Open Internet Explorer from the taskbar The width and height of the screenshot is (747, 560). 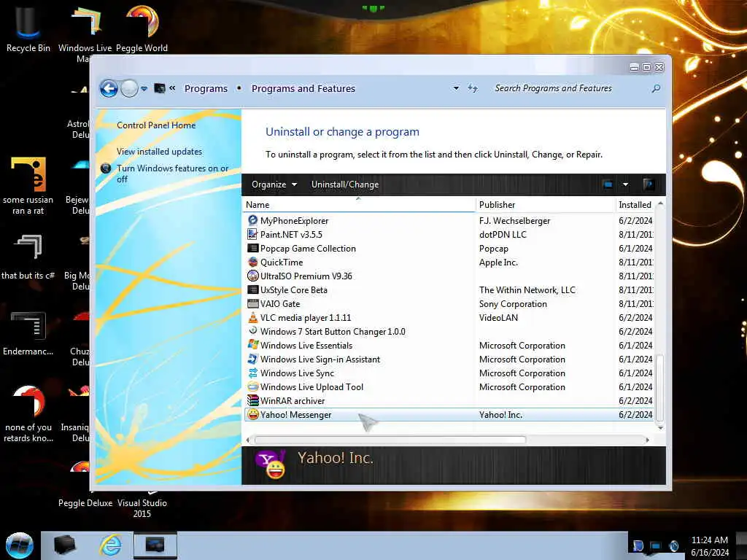[110, 545]
